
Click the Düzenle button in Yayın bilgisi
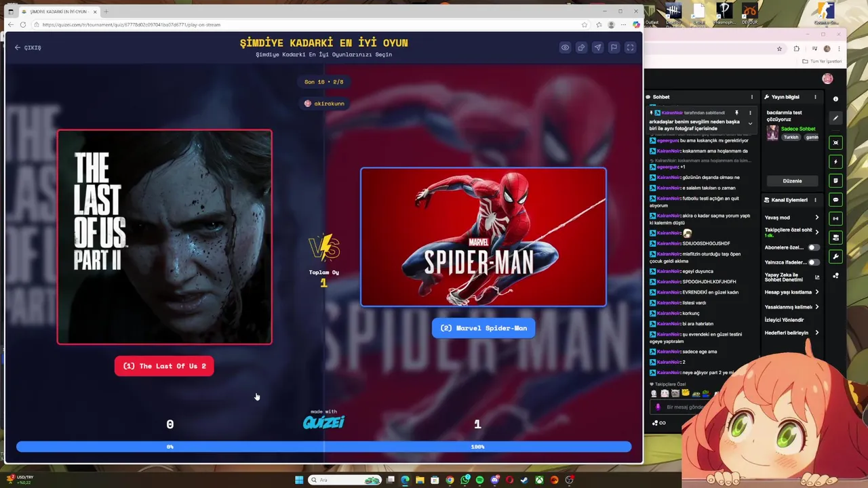792,181
